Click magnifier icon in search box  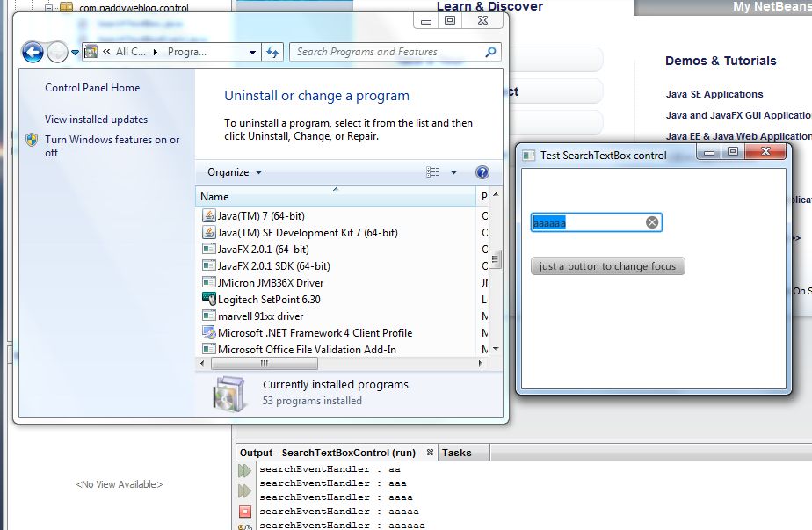point(490,52)
